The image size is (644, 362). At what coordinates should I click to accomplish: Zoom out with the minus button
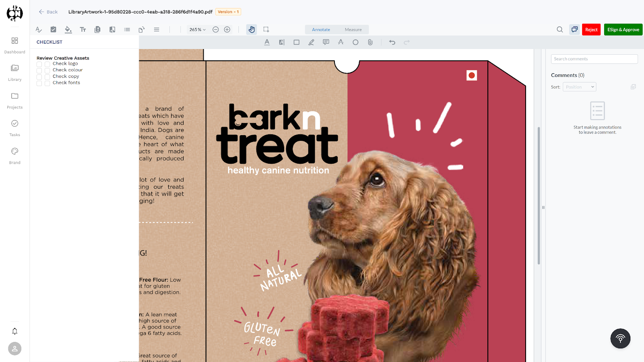click(216, 29)
